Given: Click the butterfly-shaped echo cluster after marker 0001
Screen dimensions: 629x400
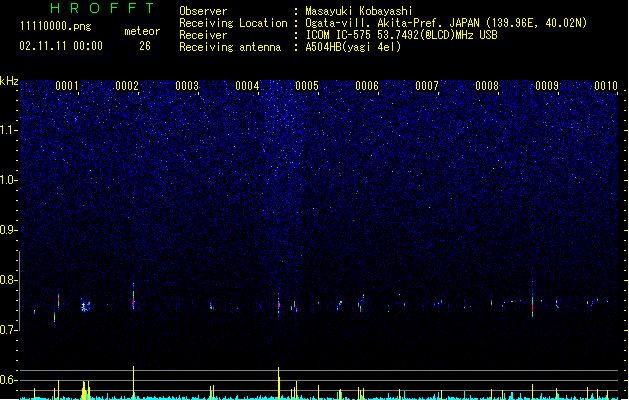Looking at the screenshot, I should tap(85, 305).
